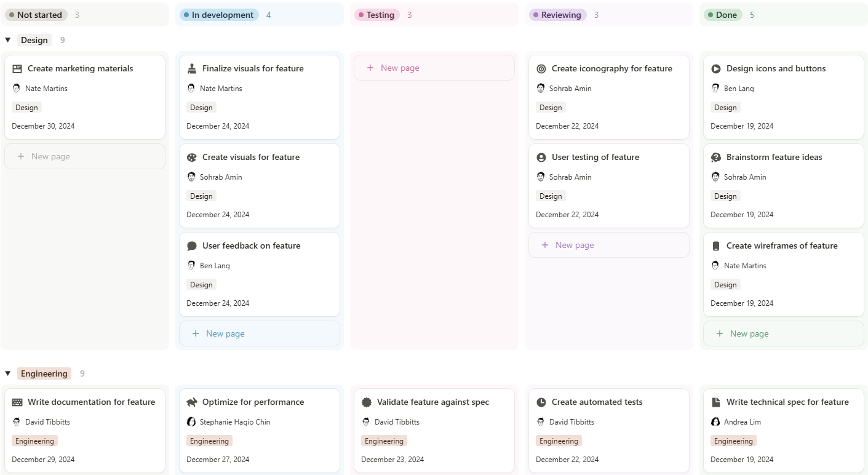Viewport: 868px width, 475px height.
Task: Click Andrea Lim name
Action: [x=742, y=422]
